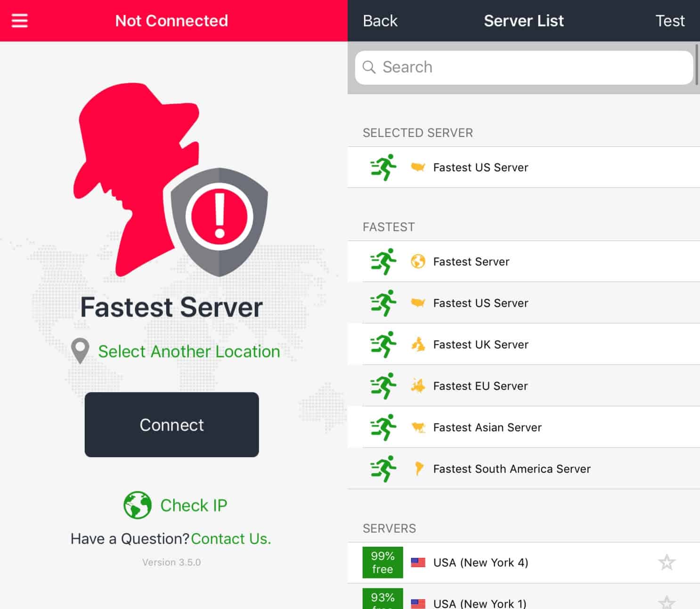Click the globe icon beside Fastest Server
This screenshot has width=700, height=609.
[418, 261]
